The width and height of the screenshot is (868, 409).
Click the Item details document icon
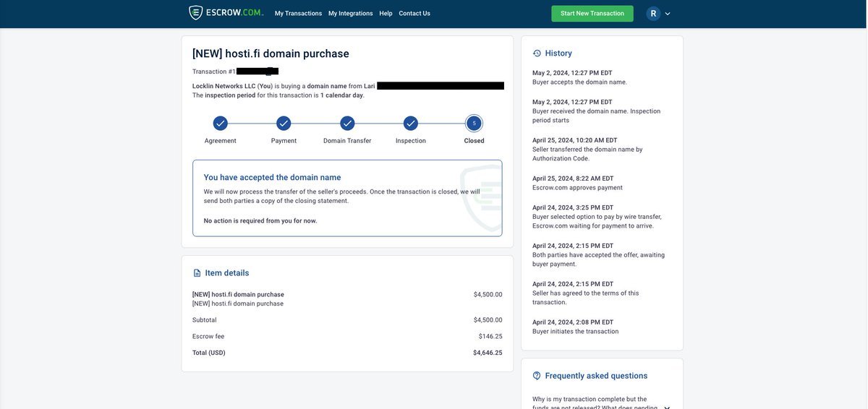pyautogui.click(x=197, y=273)
